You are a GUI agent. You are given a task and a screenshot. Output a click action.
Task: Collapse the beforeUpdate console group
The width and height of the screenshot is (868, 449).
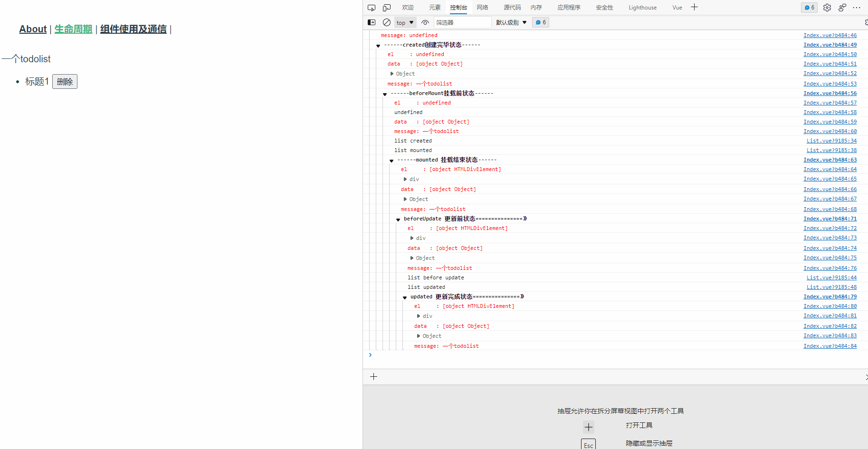(398, 220)
